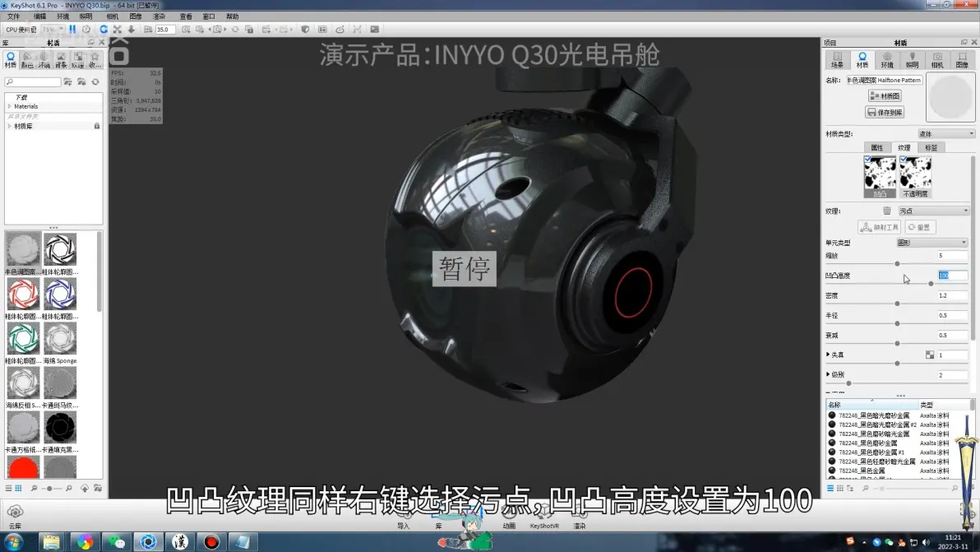The width and height of the screenshot is (980, 552).
Task: Open the 渲染 menu
Action: [159, 16]
